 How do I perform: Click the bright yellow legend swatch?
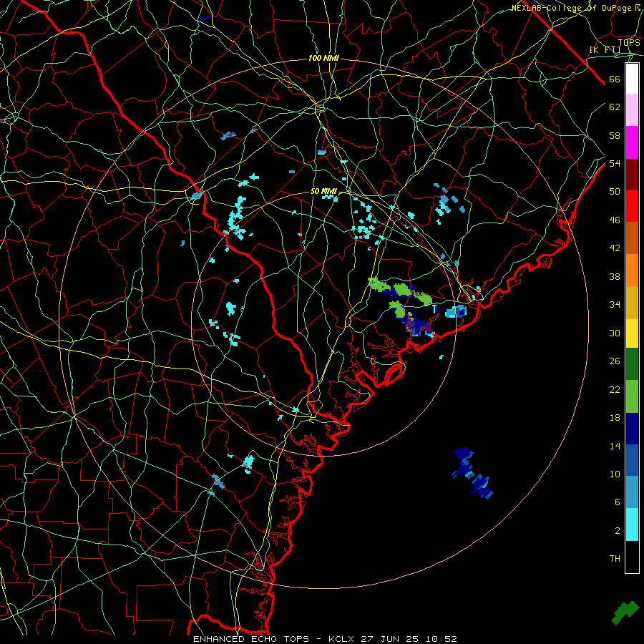click(632, 333)
